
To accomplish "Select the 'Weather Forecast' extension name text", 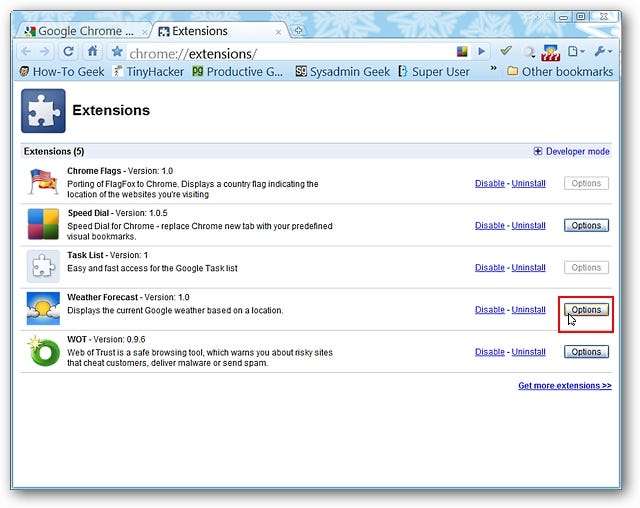I will (102, 297).
